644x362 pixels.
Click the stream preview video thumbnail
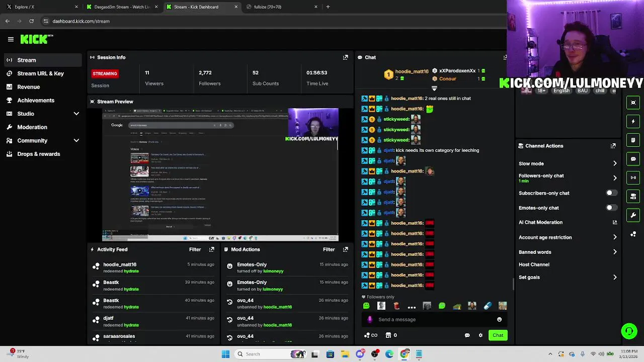click(220, 174)
